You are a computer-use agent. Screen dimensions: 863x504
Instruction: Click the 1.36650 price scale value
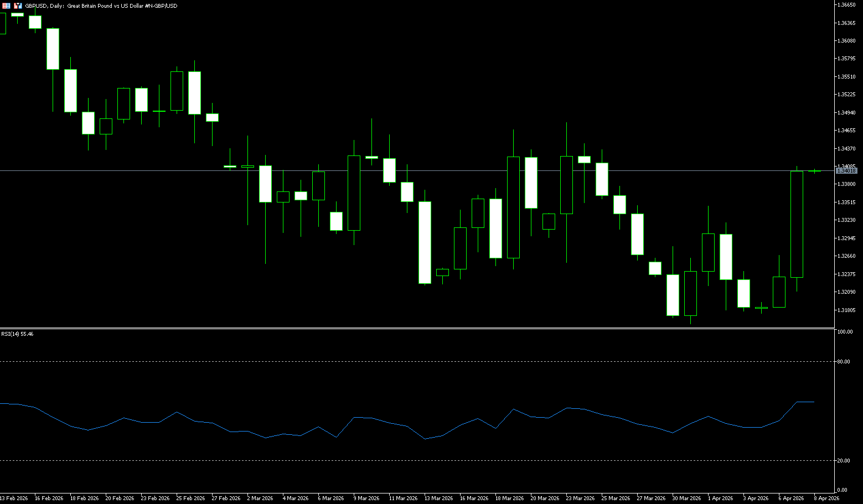pyautogui.click(x=847, y=5)
